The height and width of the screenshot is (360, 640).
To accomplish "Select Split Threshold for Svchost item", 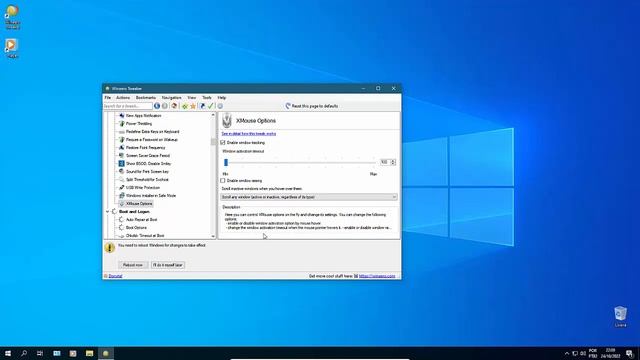I will [x=147, y=180].
